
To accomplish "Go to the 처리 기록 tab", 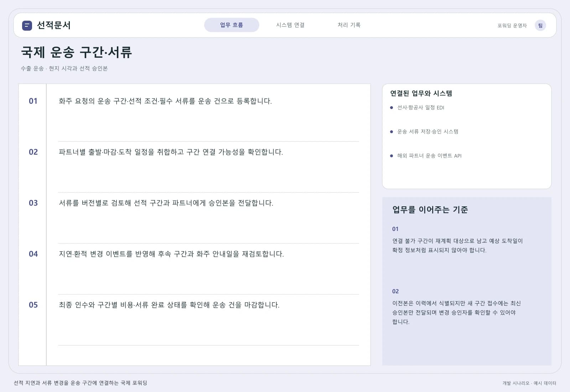I will (349, 25).
